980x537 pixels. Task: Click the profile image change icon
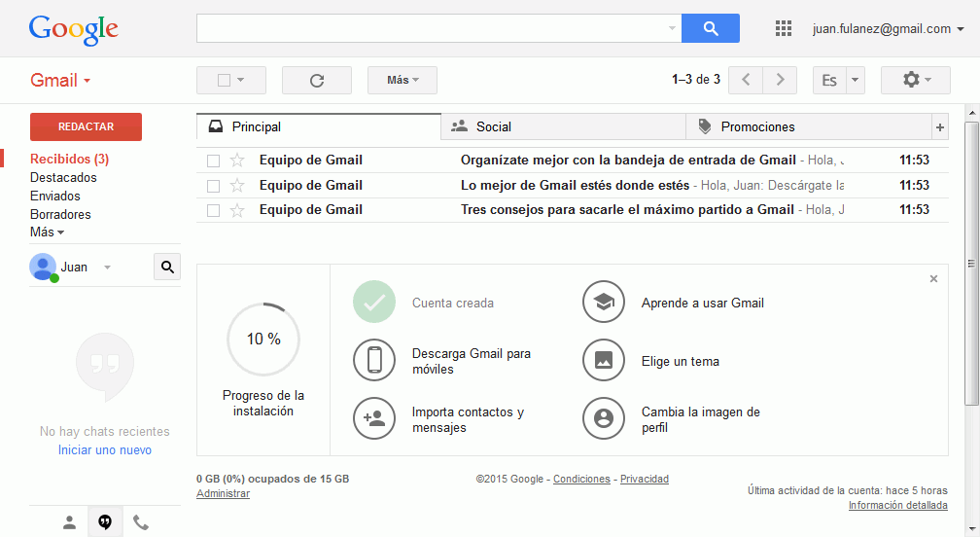point(603,418)
